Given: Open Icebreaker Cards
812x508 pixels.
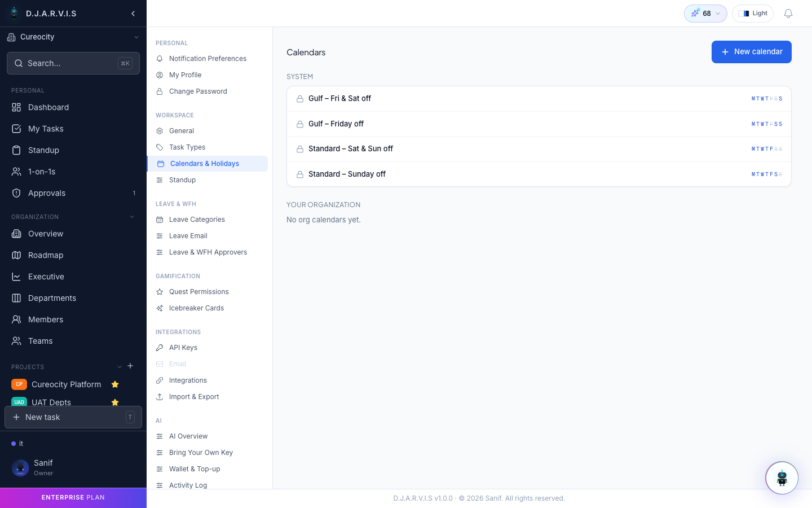Looking at the screenshot, I should click(208, 308).
